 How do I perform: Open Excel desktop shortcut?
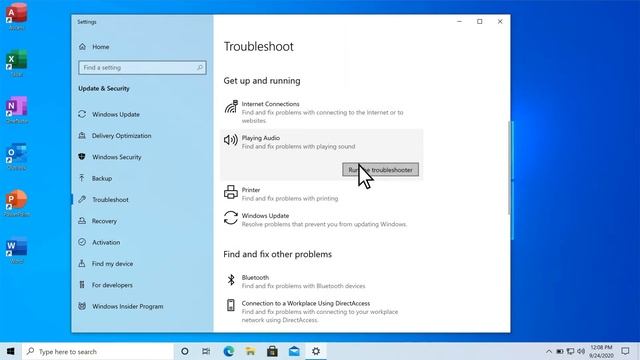pos(16,63)
